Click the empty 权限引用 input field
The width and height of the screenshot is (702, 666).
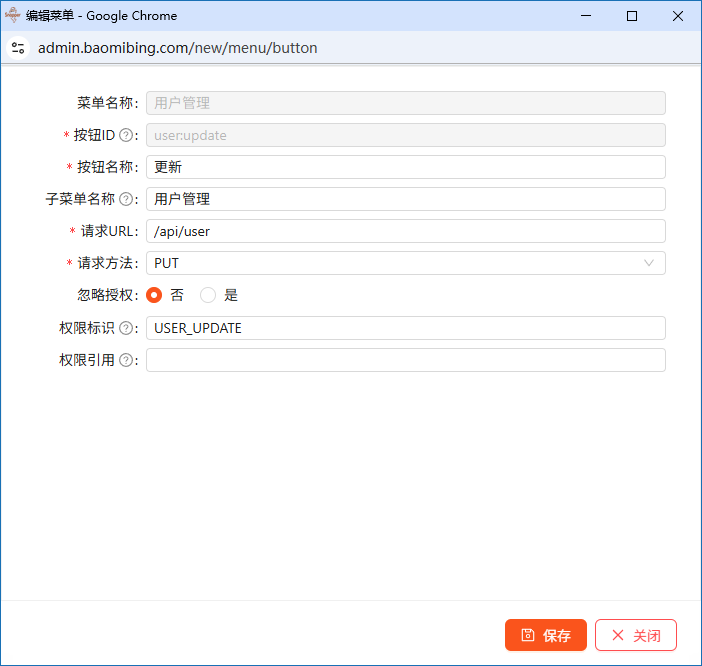[x=405, y=360]
